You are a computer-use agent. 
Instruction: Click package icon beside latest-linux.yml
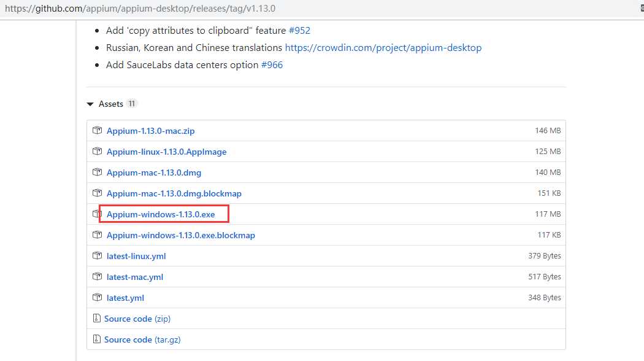pos(97,256)
